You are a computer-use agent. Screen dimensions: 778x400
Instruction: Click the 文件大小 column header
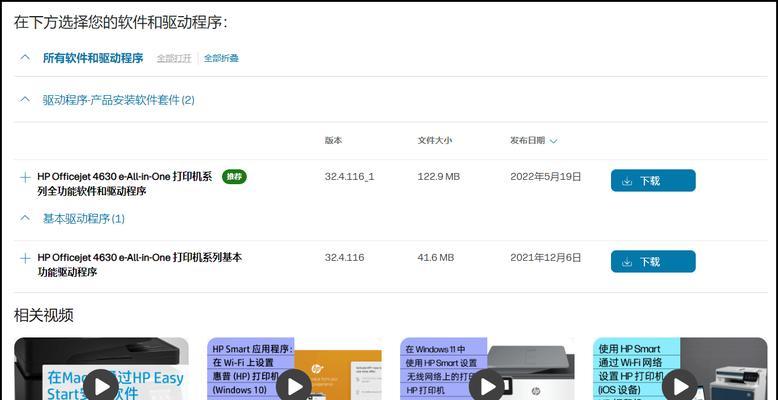coord(435,140)
